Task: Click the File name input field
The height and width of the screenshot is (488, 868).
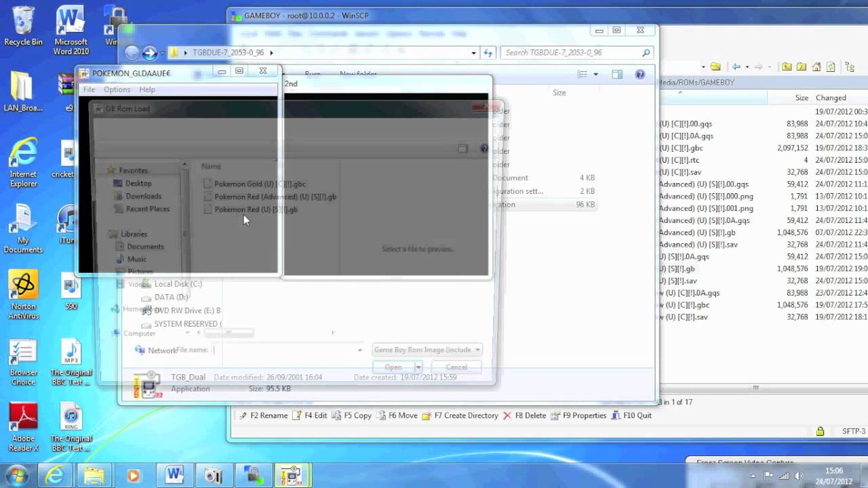Action: [x=288, y=350]
